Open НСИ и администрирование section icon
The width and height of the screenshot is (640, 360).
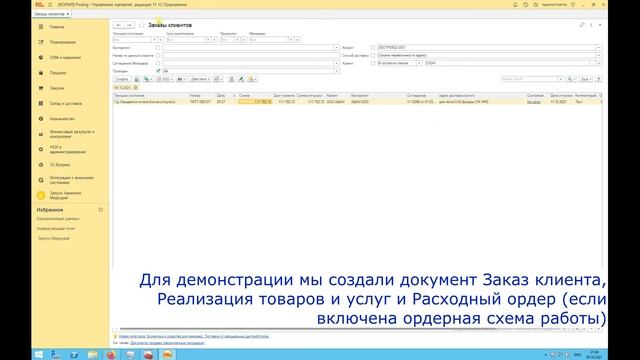coord(41,149)
